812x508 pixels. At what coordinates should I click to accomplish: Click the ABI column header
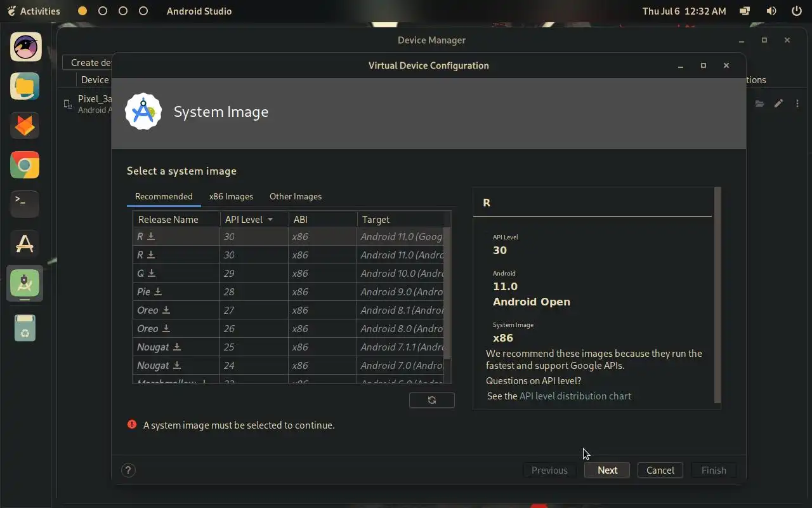[x=323, y=219]
